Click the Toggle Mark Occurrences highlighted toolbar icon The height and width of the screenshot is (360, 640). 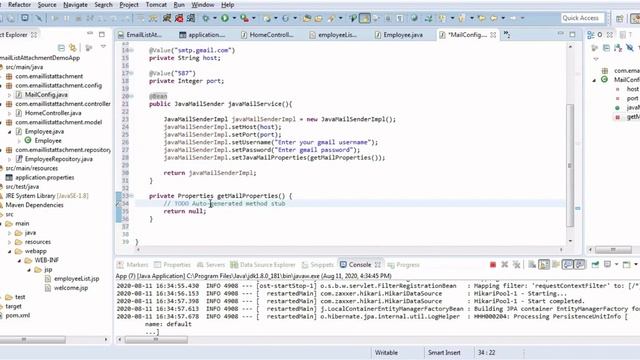tap(364, 18)
